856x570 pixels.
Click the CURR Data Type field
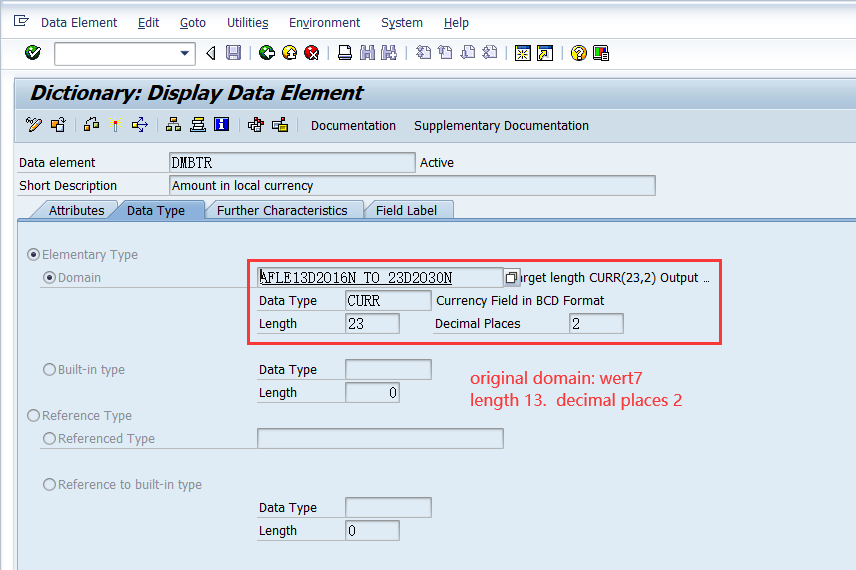[388, 300]
